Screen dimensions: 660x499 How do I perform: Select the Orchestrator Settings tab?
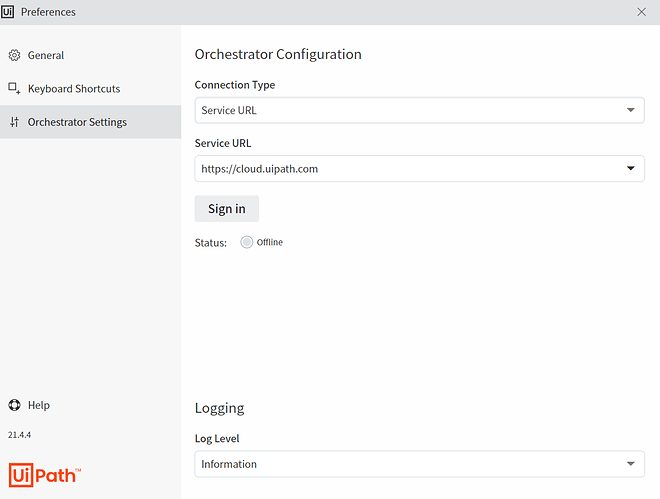90,122
